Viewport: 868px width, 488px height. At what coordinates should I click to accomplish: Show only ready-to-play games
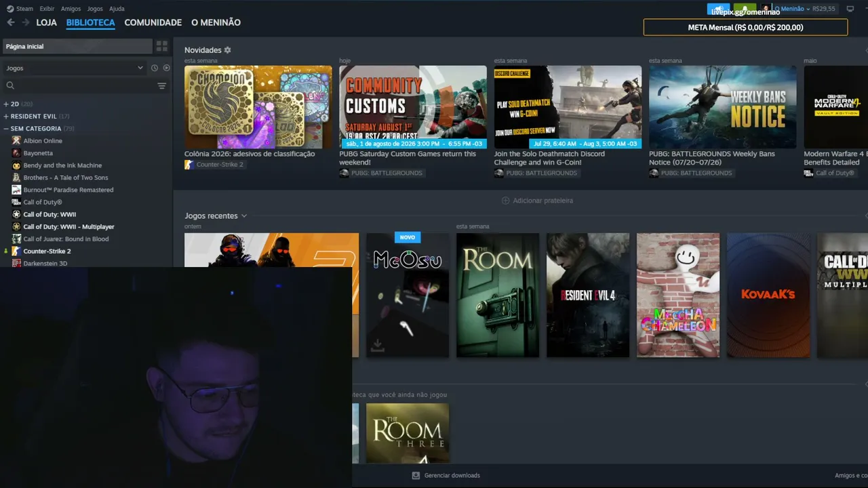click(x=166, y=68)
